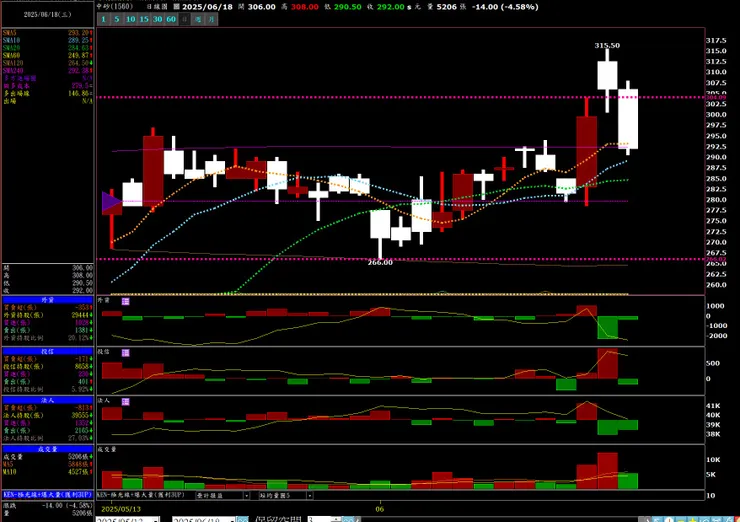The width and height of the screenshot is (740, 522).
Task: Click the SMA240 indicator row
Action: coord(48,71)
